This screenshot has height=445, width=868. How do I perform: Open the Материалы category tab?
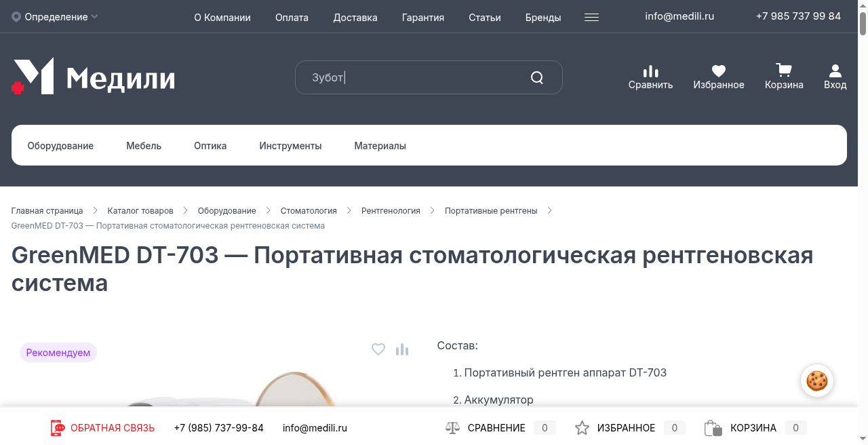(380, 146)
